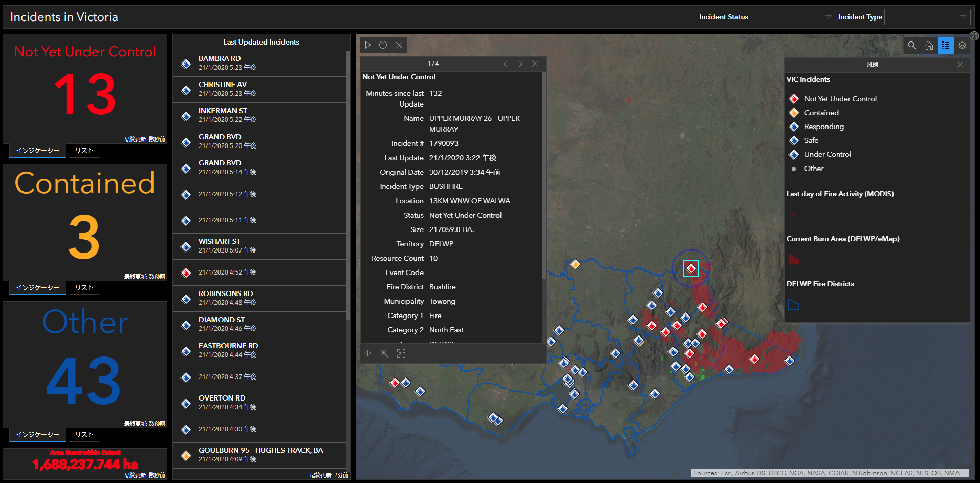
Task: Open the map search tool
Action: coord(912,46)
